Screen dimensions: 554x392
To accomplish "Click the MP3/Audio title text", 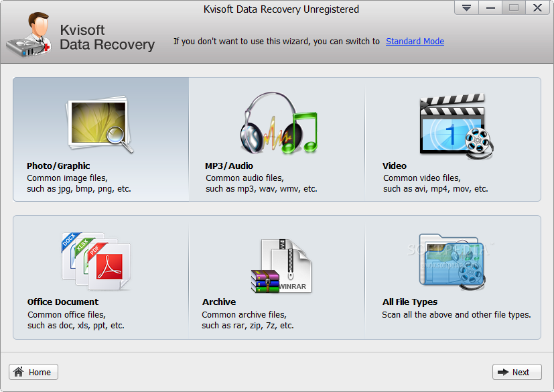I will 229,166.
